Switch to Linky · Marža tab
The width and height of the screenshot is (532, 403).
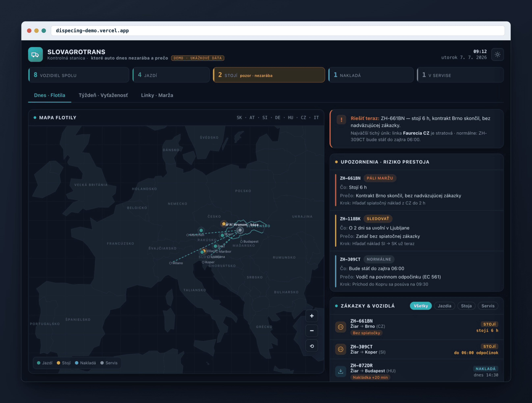(157, 95)
